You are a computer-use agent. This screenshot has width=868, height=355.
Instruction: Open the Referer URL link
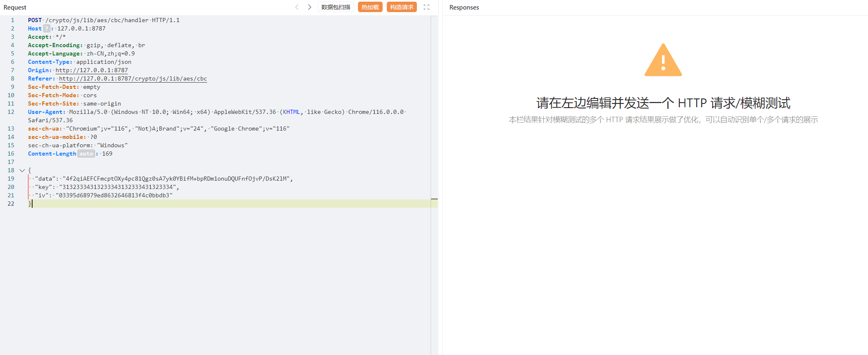pyautogui.click(x=133, y=78)
